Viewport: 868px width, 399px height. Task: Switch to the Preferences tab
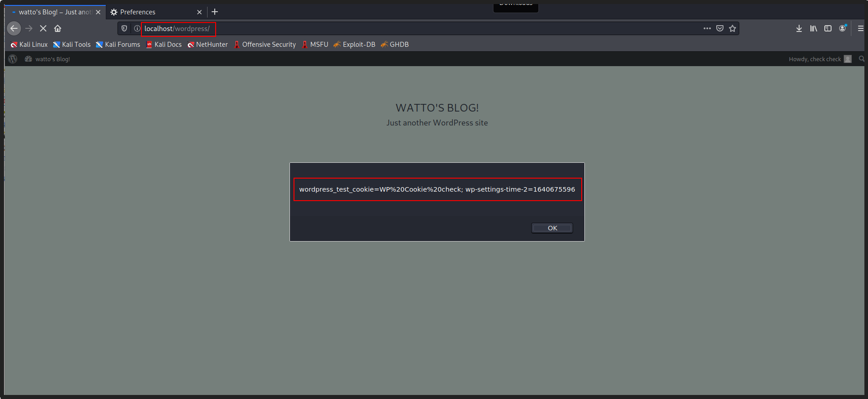156,12
